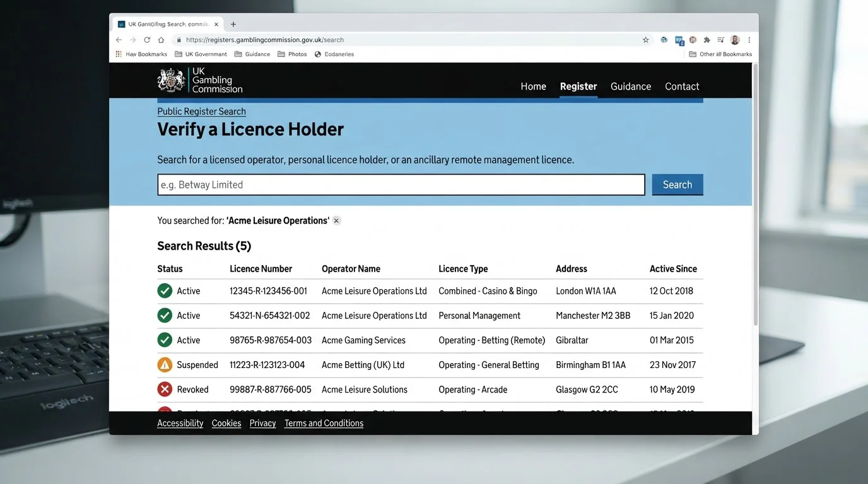Viewport: 868px width, 484px height.
Task: Click the suspended warning icon for Acme Betting
Action: tap(165, 365)
